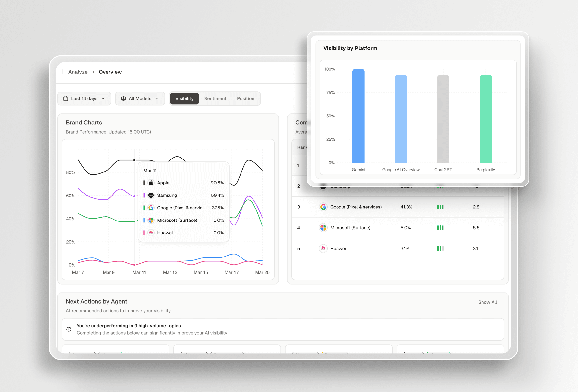Click the info icon in the underperforming alert

coord(69,329)
